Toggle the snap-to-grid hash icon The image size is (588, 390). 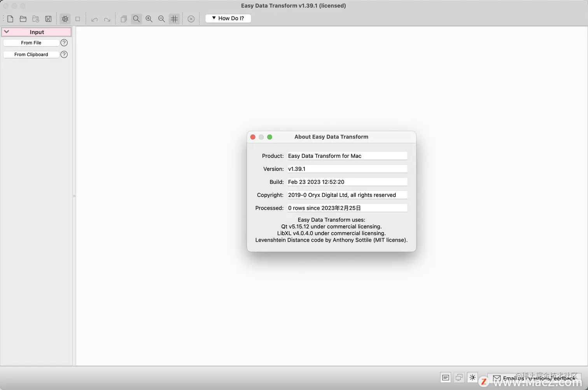[x=174, y=19]
